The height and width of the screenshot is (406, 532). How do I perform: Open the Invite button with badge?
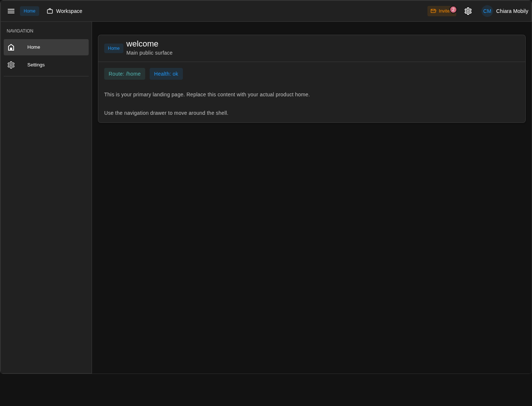coord(442,11)
